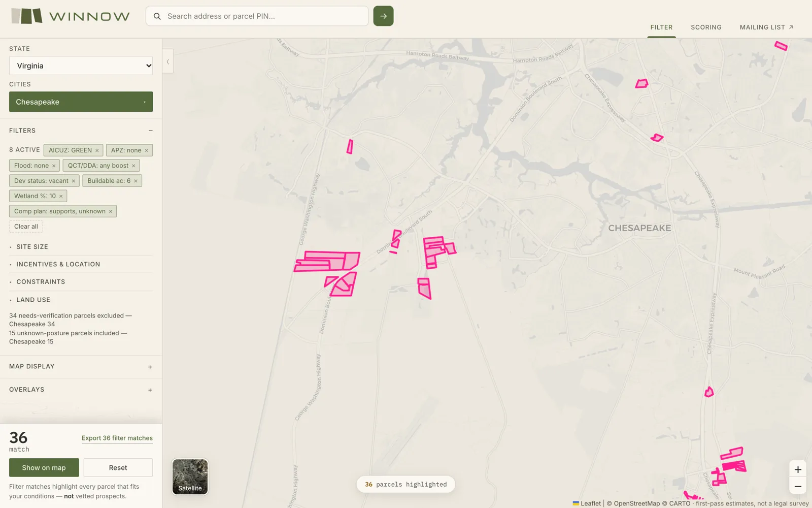Switch to the Filter tab
812x508 pixels.
click(x=661, y=27)
